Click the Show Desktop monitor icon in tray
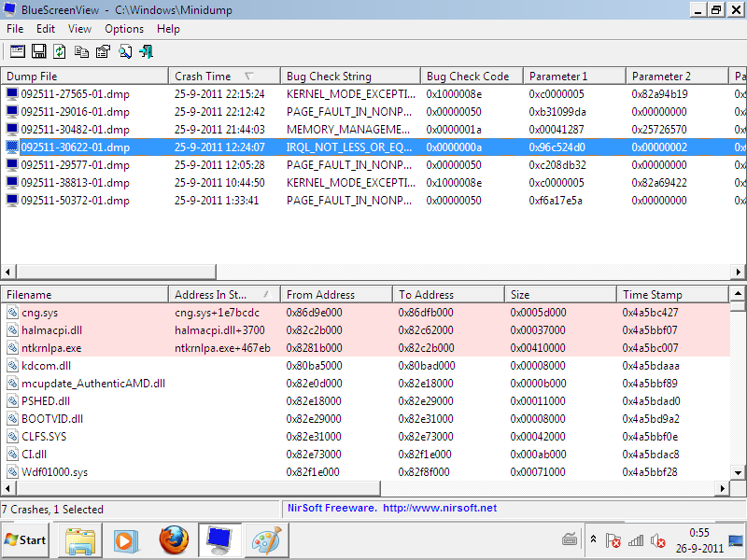747x560 pixels. [x=736, y=540]
